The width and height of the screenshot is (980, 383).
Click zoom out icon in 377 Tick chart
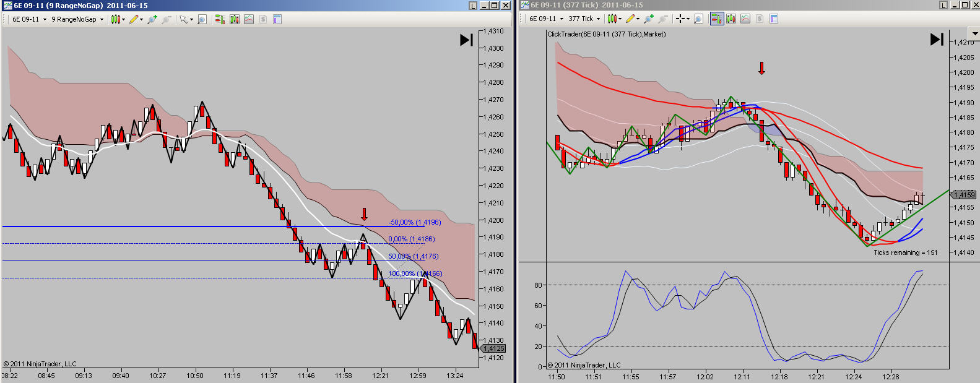point(662,19)
